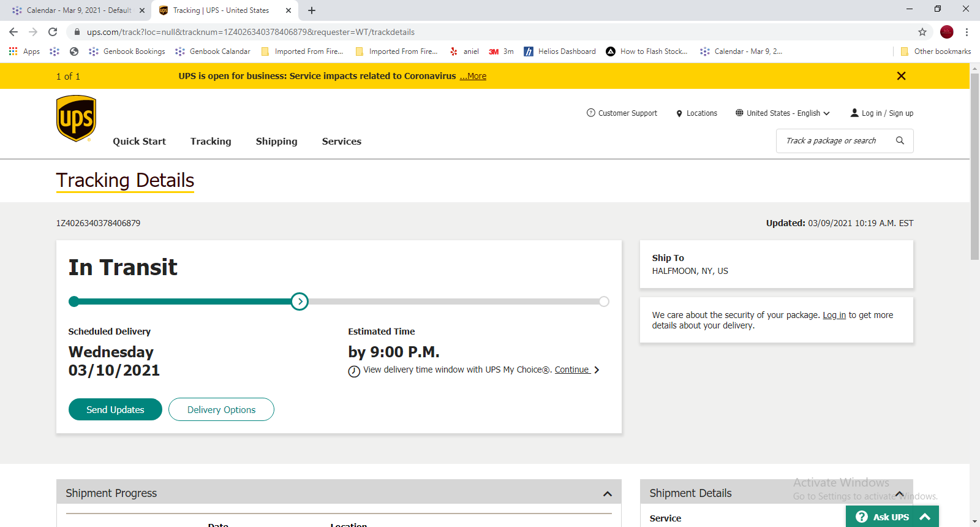Open the aniel Yelp bookmark
980x527 pixels.
464,51
